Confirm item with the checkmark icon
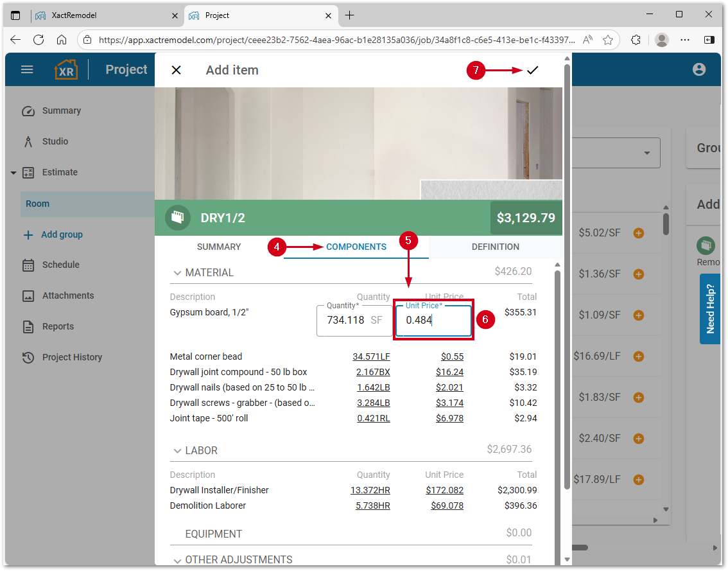The height and width of the screenshot is (571, 728). [x=532, y=71]
